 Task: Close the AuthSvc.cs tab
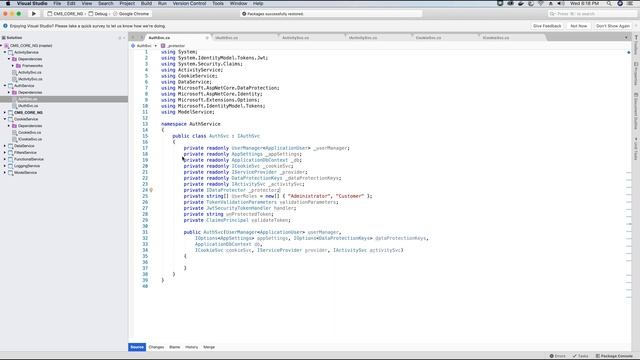[x=207, y=38]
